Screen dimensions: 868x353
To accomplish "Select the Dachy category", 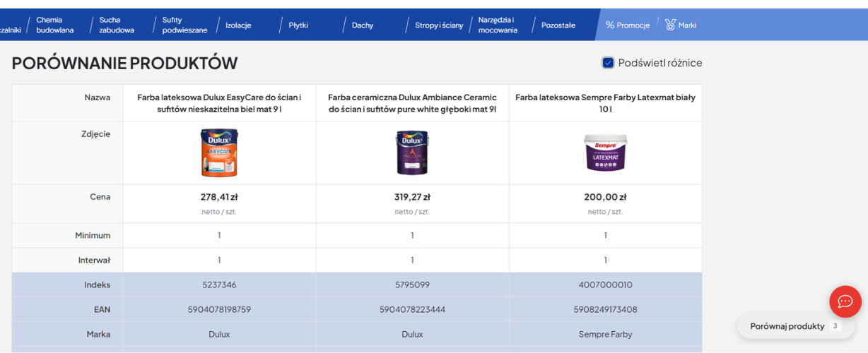I will coord(363,25).
